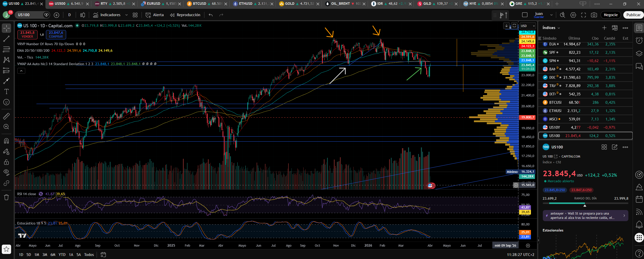
Task: Expand the USD currency dropdown
Action: click(528, 26)
